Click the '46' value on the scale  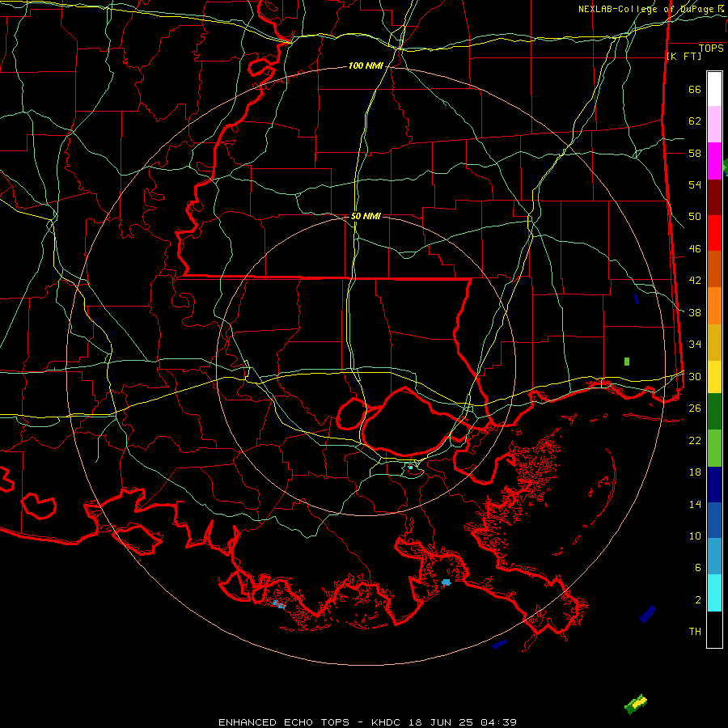(x=695, y=249)
